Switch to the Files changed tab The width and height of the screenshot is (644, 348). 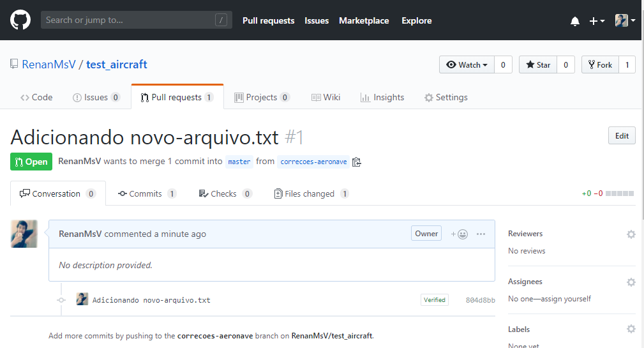click(310, 193)
